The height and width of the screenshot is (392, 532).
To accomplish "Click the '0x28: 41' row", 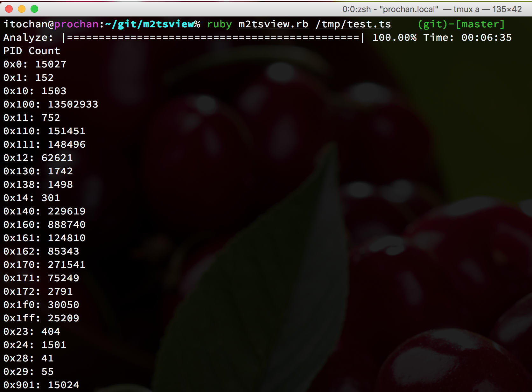I will tap(28, 358).
